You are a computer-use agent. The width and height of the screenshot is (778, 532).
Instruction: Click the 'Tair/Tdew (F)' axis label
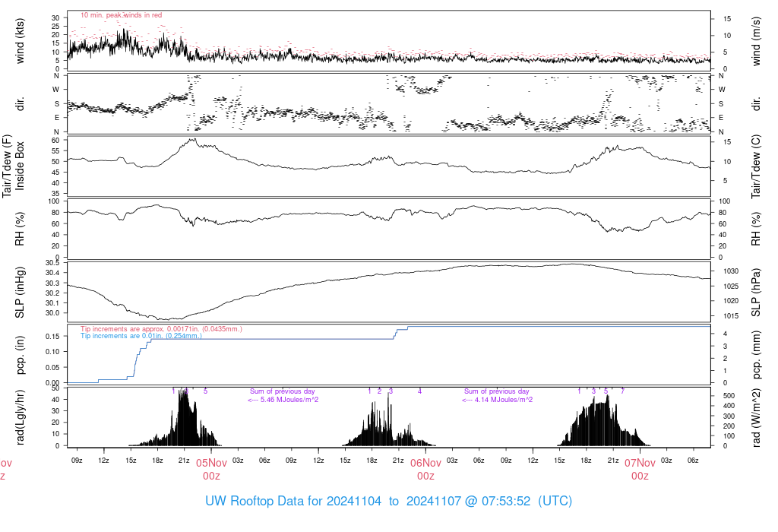click(x=7, y=166)
